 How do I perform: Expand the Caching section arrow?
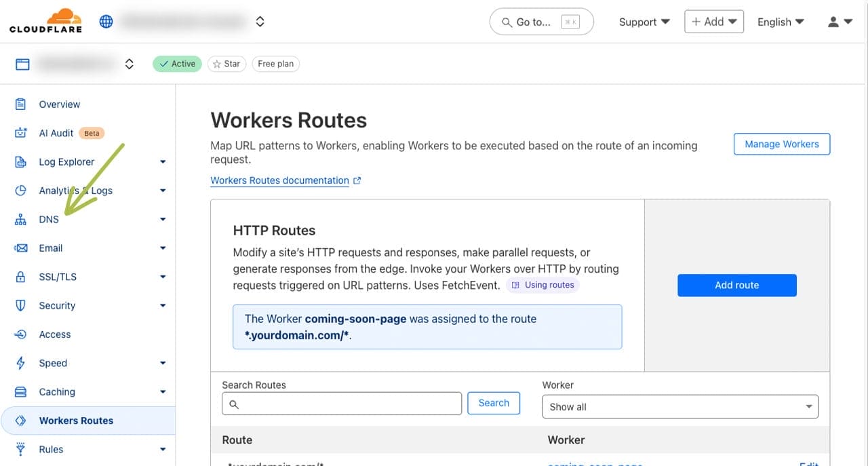[163, 392]
